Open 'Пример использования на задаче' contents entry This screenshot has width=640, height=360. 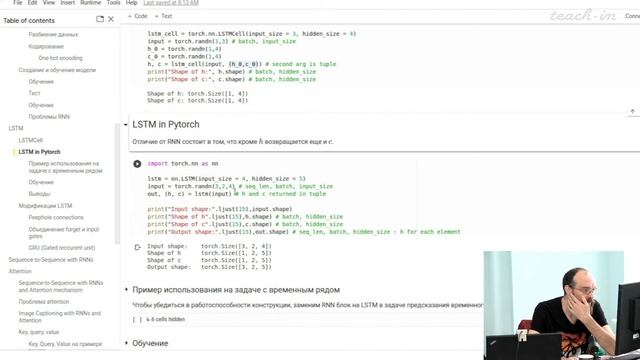click(65, 167)
